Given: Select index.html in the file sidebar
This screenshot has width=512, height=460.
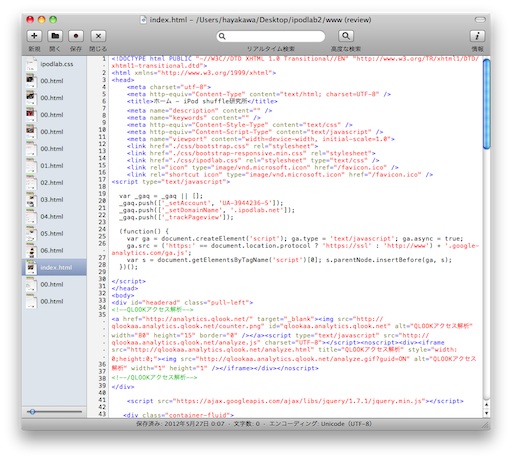Looking at the screenshot, I should pos(54,267).
